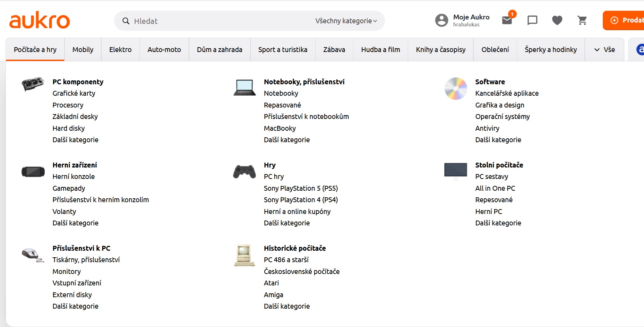Open the shopping cart icon
This screenshot has height=327, width=644.
point(582,20)
